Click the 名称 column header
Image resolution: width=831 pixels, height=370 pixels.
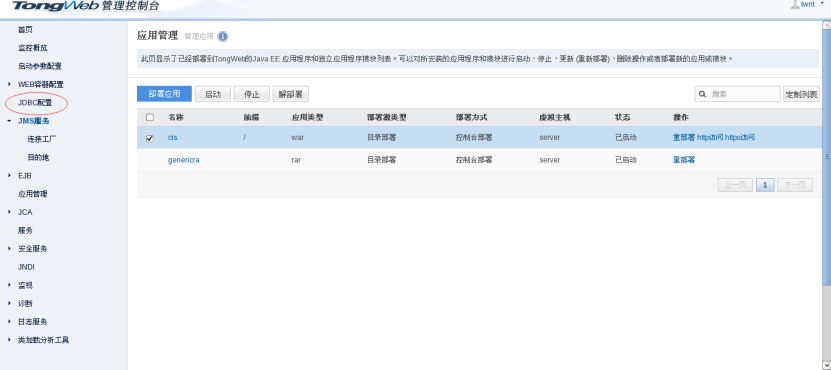(x=176, y=117)
